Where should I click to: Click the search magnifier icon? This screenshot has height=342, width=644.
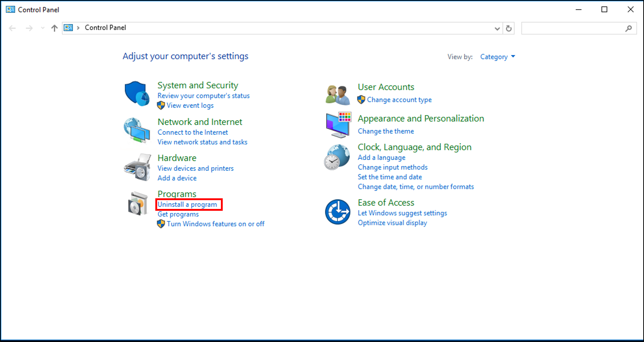629,28
